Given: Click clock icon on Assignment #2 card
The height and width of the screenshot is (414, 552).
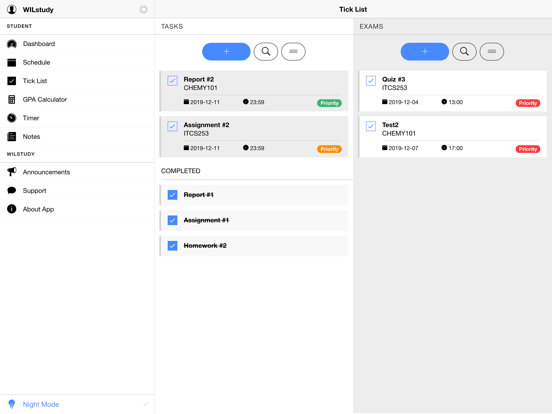Looking at the screenshot, I should pyautogui.click(x=245, y=148).
